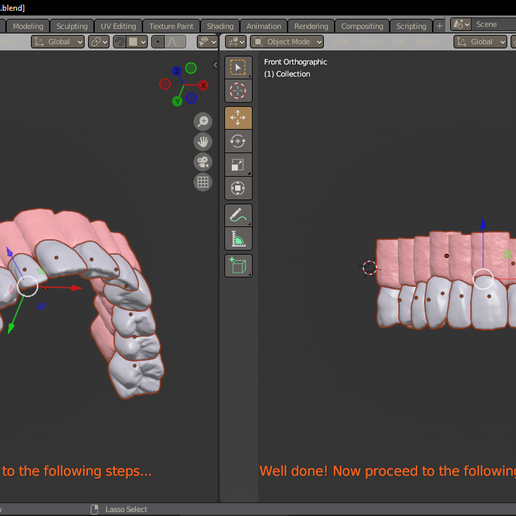
Task: Go to the Animation workspace tab
Action: [264, 26]
